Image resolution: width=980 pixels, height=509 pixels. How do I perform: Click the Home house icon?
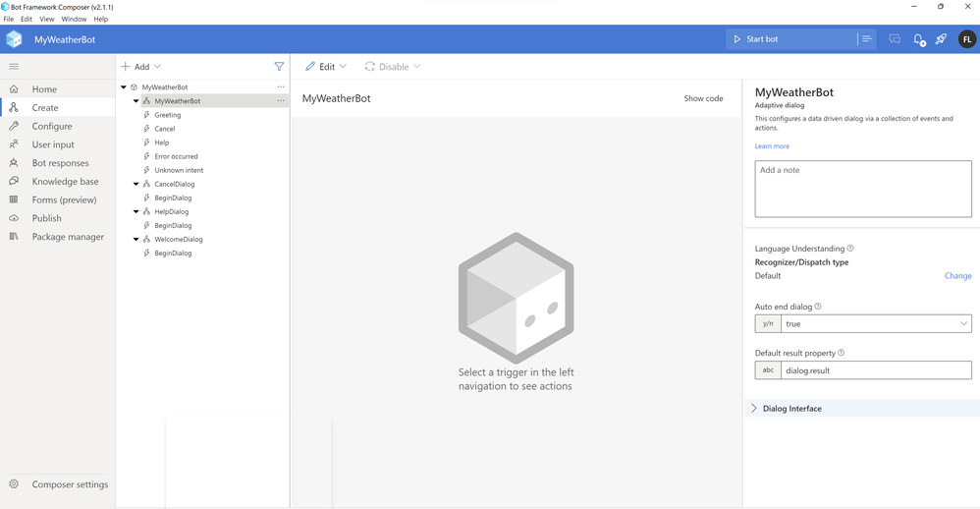(x=14, y=89)
